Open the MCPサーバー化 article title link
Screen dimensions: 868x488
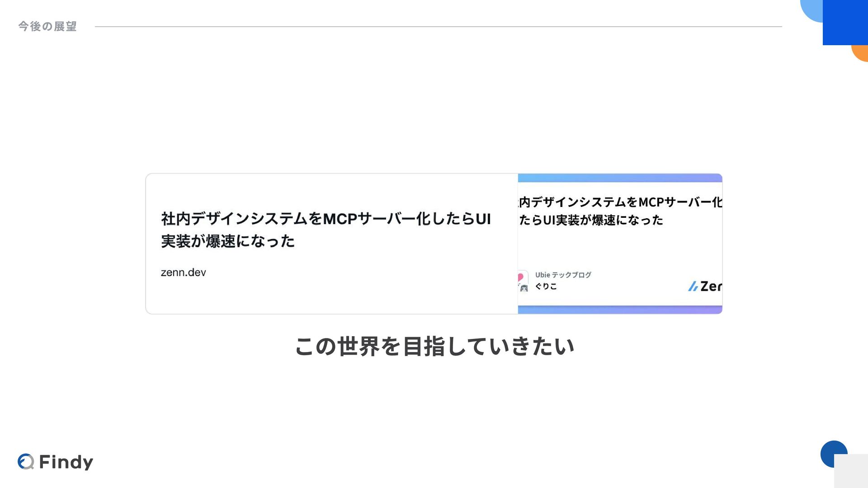coord(326,230)
